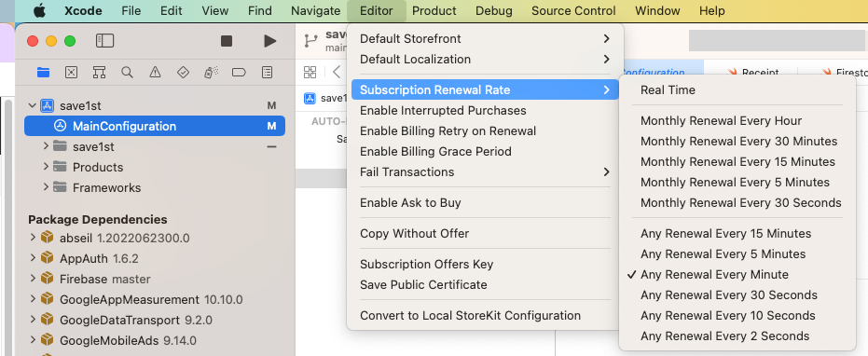Show the Source Control navigator
Screen dimensions: 868x356
[x=71, y=72]
